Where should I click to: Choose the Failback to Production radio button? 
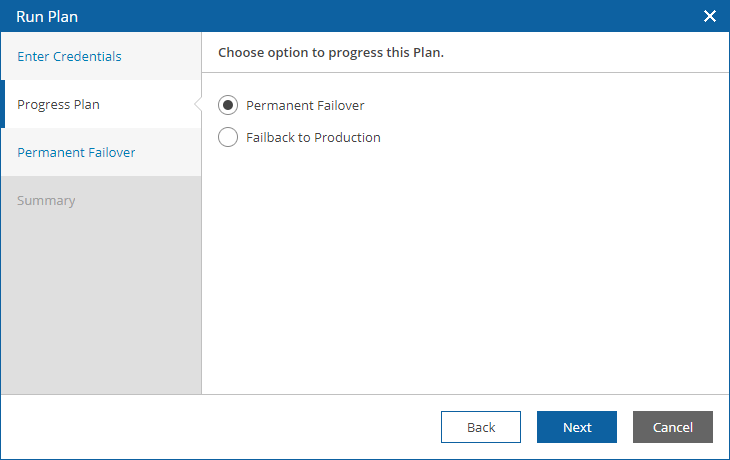tap(228, 137)
